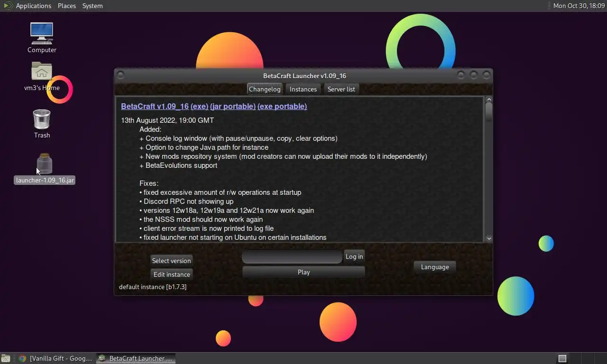The image size is (607, 364).
Task: Click the Select version button
Action: (x=171, y=261)
